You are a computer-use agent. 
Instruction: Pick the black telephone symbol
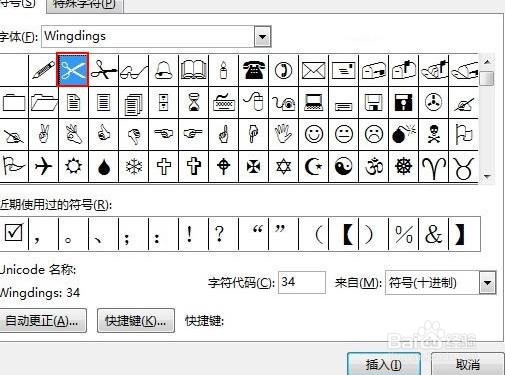pyautogui.click(x=253, y=70)
